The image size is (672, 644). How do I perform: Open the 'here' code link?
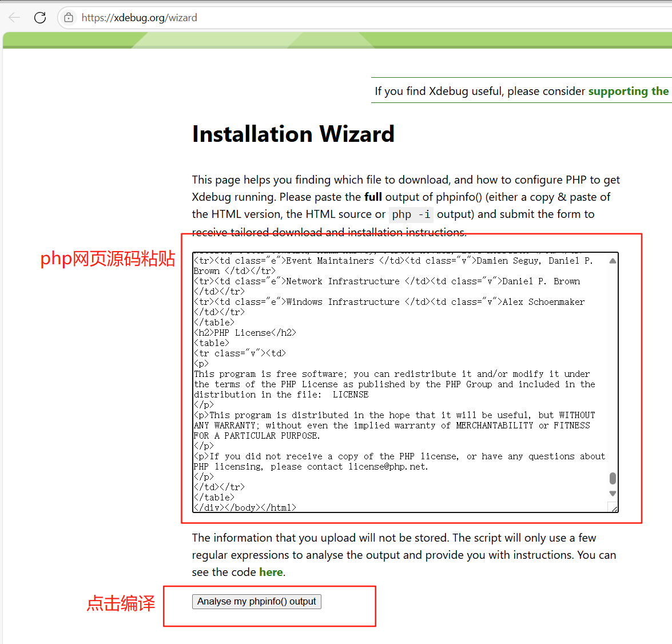271,572
